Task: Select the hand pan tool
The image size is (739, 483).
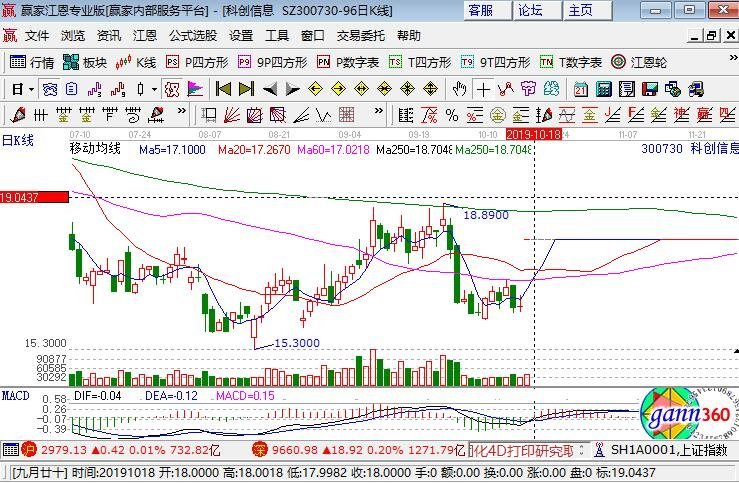Action: pyautogui.click(x=459, y=89)
